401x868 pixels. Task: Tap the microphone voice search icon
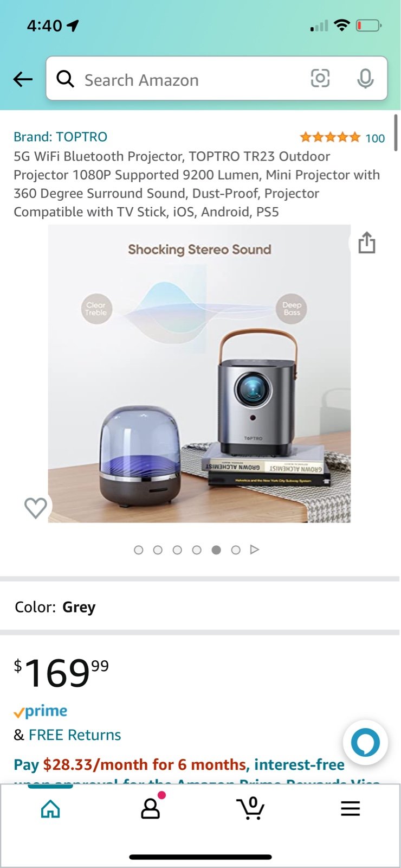click(365, 79)
